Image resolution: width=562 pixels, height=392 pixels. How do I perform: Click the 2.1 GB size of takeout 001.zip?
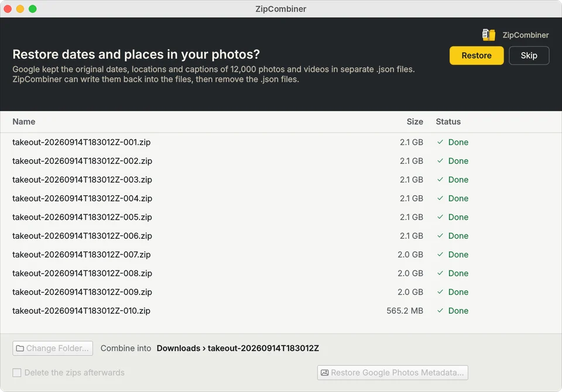(x=412, y=142)
